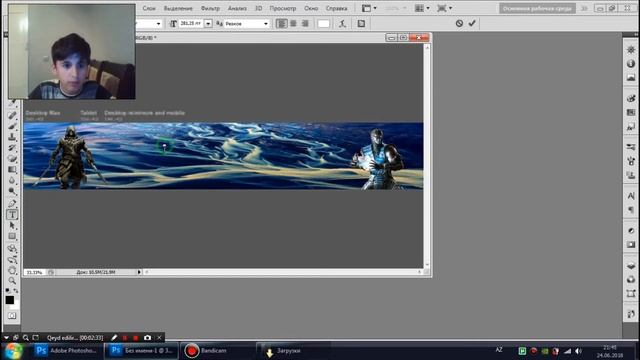Open the document status bar arrow menu
Viewport: 640px width, 360px height.
139,272
